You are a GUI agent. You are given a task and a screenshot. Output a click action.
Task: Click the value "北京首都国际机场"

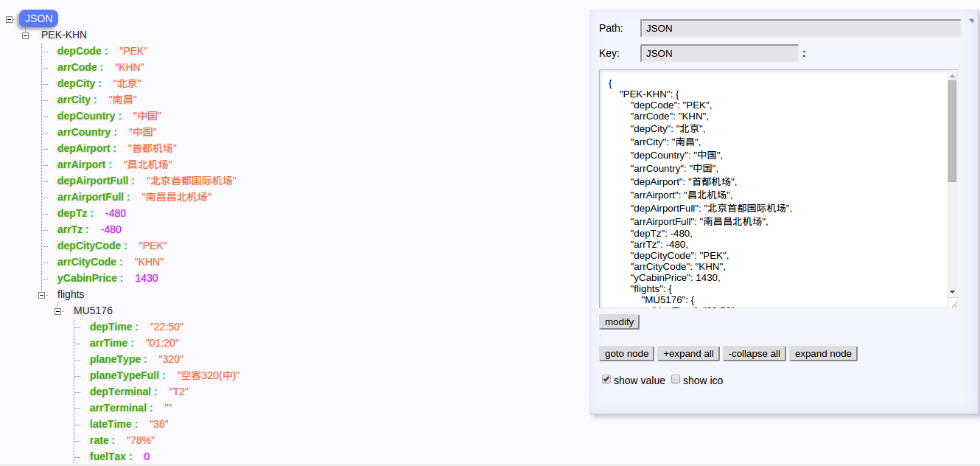192,181
